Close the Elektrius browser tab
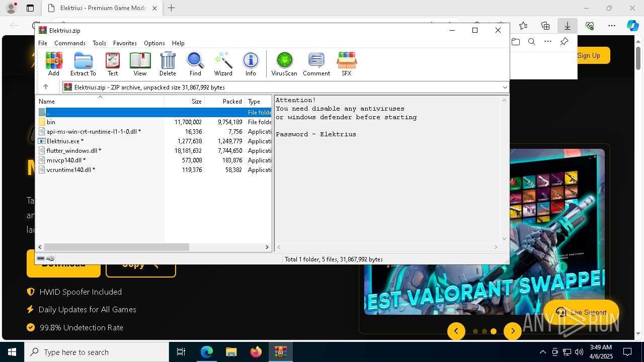644x362 pixels. 154,8
